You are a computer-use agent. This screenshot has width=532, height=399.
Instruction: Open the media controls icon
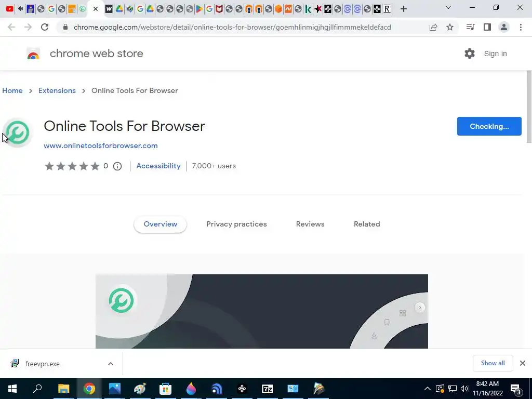click(x=470, y=27)
